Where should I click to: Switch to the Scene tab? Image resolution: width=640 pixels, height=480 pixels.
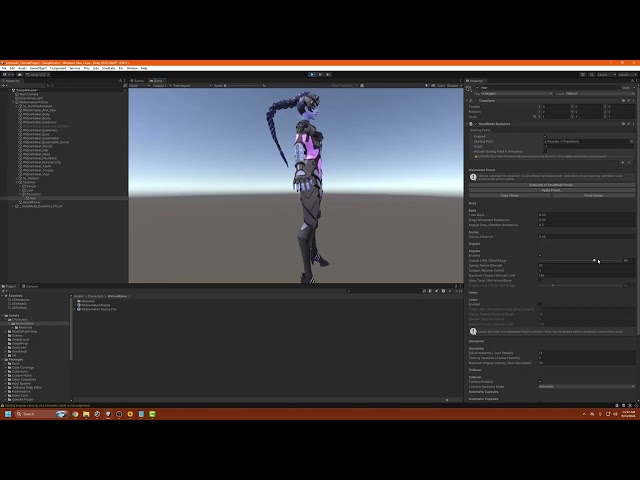click(x=138, y=81)
